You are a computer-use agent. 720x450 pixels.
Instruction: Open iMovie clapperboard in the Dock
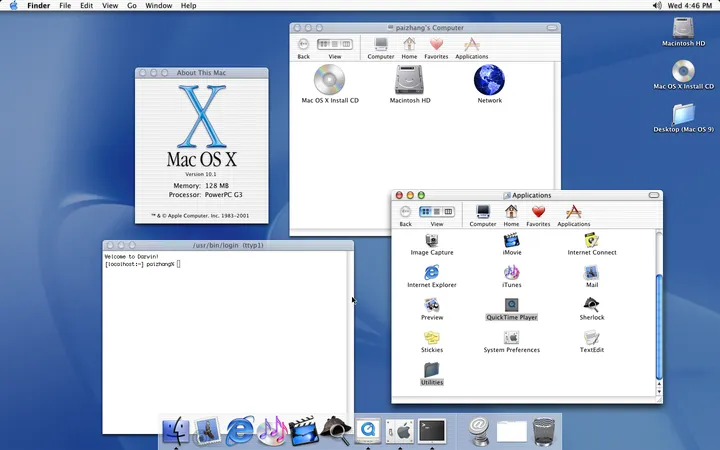click(304, 431)
